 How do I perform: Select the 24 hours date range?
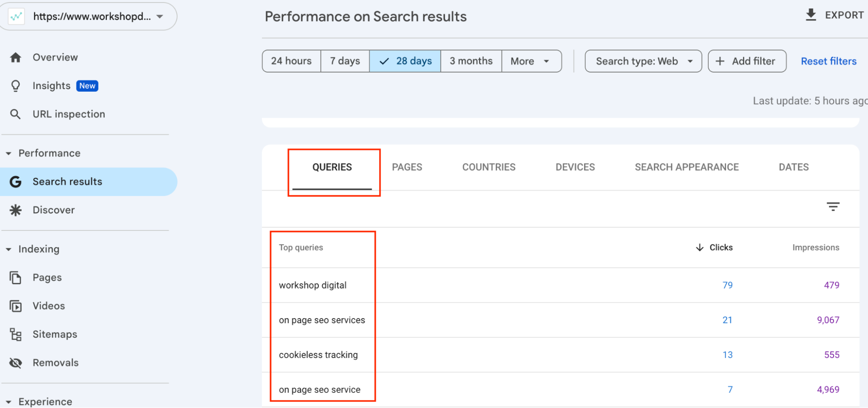coord(291,61)
